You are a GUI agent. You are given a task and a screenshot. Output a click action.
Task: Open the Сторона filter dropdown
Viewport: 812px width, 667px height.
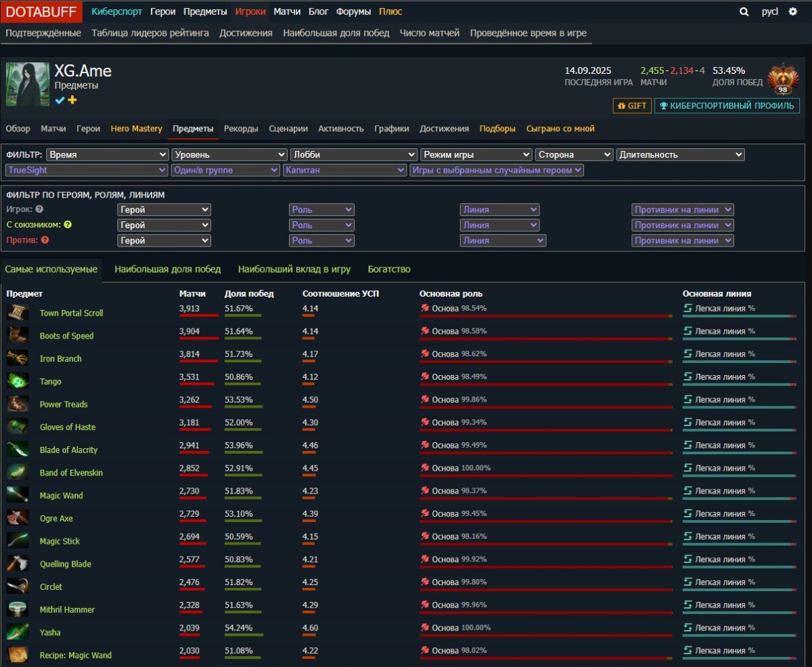point(574,154)
